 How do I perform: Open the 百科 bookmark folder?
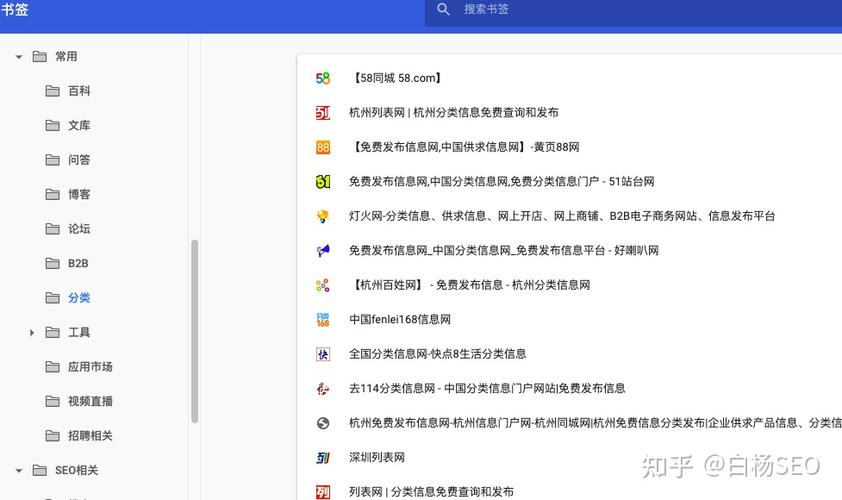(x=79, y=91)
